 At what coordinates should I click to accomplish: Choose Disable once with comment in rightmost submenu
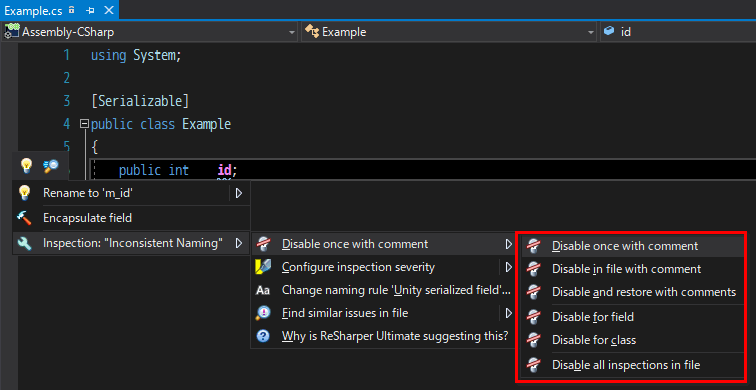pyautogui.click(x=634, y=246)
